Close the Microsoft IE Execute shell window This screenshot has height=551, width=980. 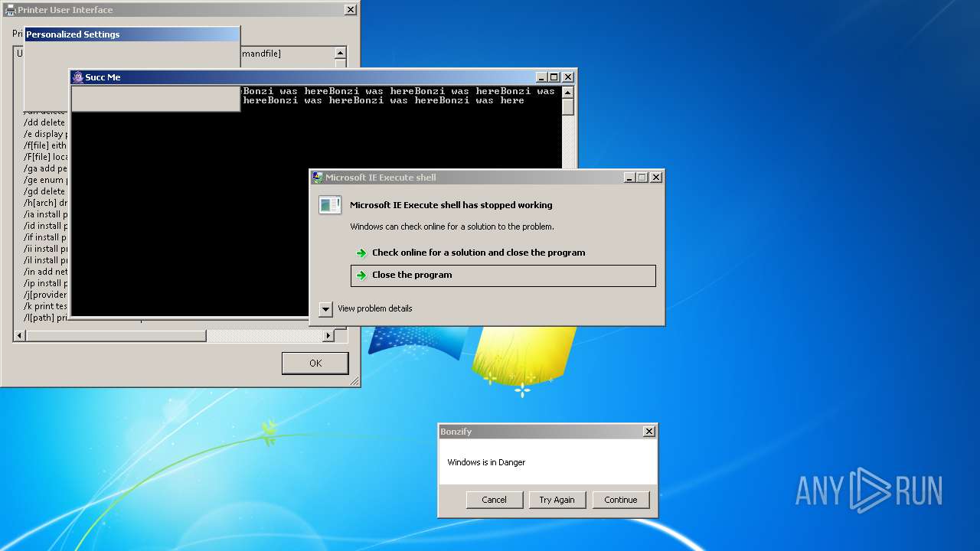point(655,178)
